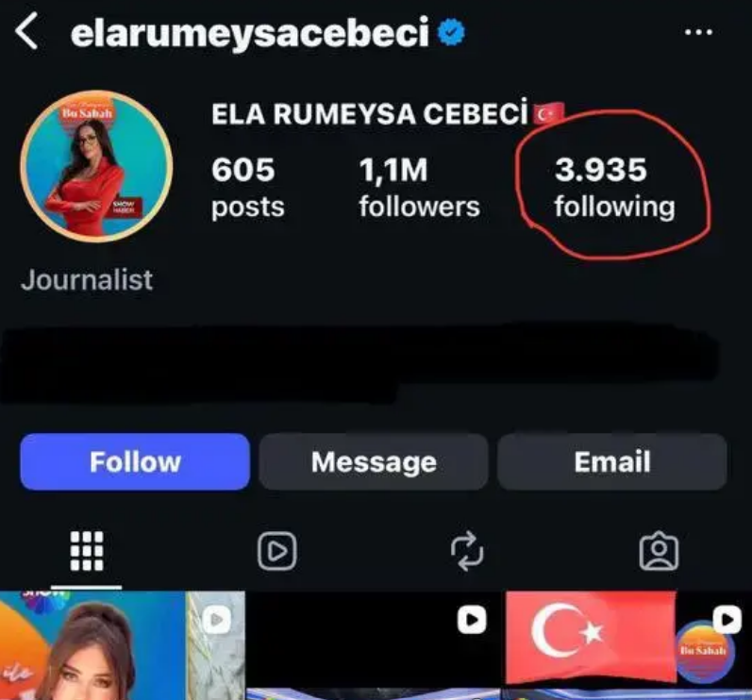The width and height of the screenshot is (752, 700).
Task: Click the Email button
Action: (612, 461)
